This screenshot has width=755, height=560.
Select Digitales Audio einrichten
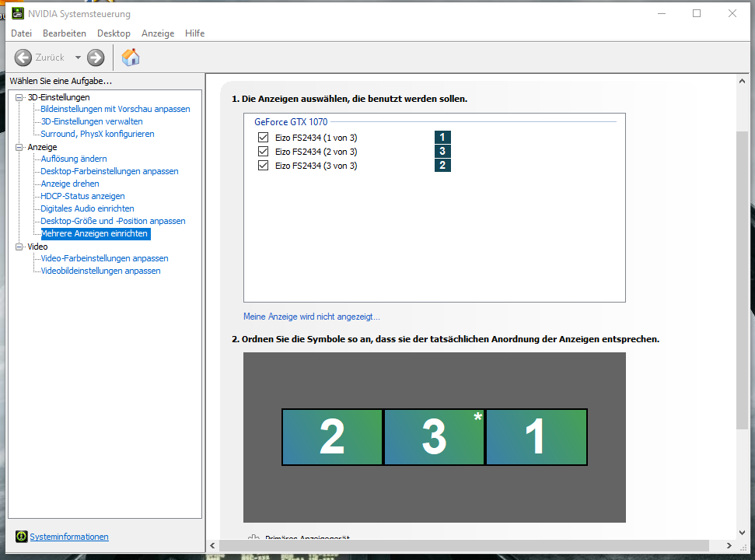pyautogui.click(x=87, y=208)
